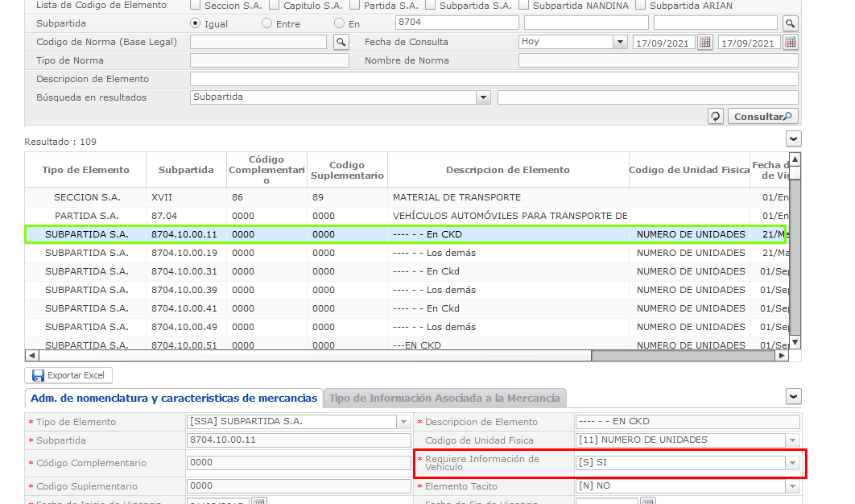Click the grid scroll-down arrow
855x504 pixels.
coord(795,342)
